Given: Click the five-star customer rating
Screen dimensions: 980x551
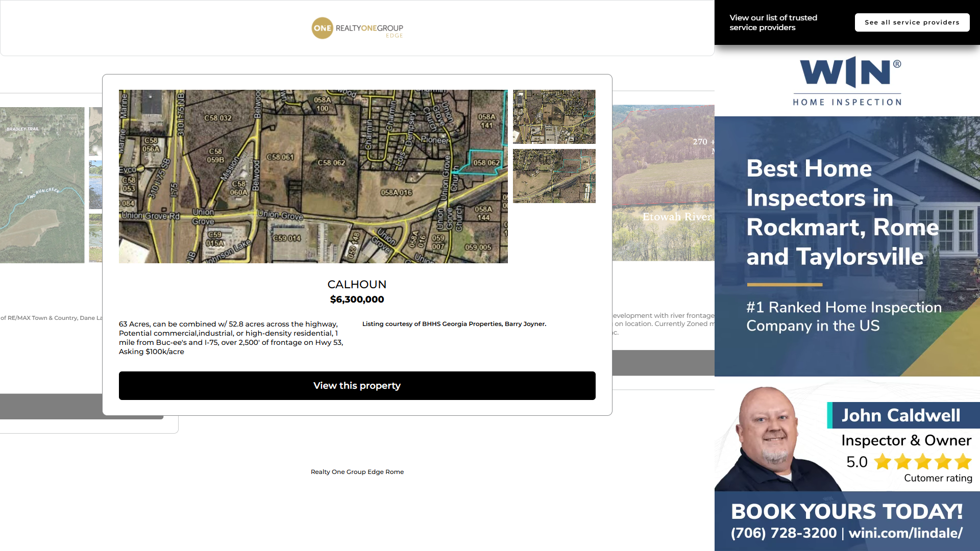Looking at the screenshot, I should point(922,462).
